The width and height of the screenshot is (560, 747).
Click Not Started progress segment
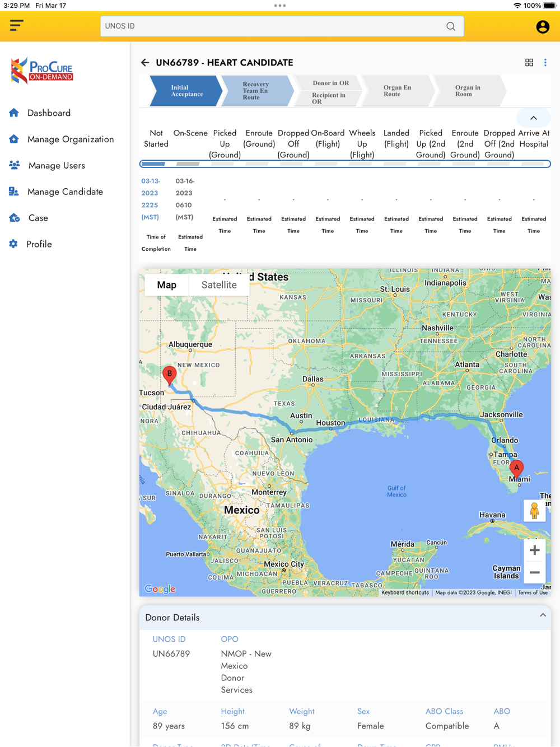tap(153, 164)
